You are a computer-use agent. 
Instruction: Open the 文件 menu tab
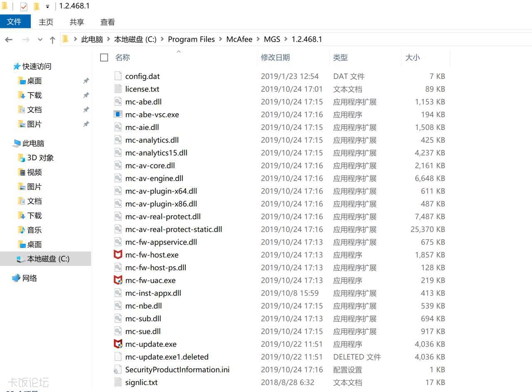click(15, 22)
